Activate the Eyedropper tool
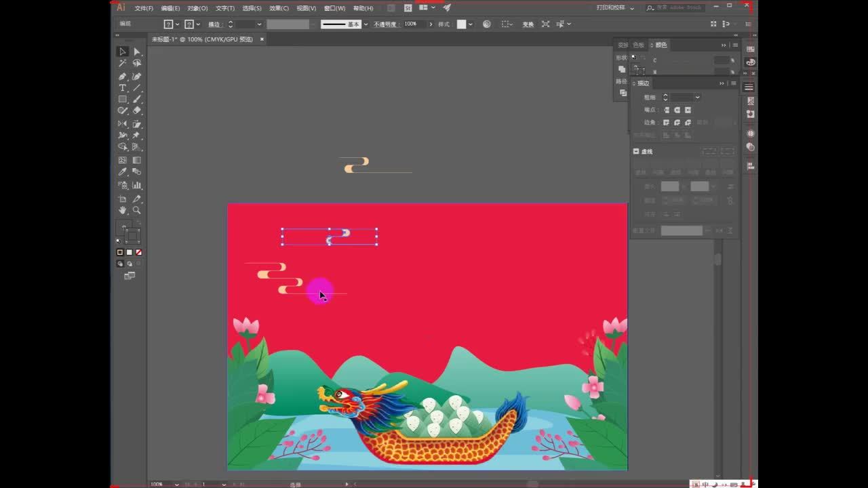Image resolution: width=868 pixels, height=488 pixels. click(123, 172)
